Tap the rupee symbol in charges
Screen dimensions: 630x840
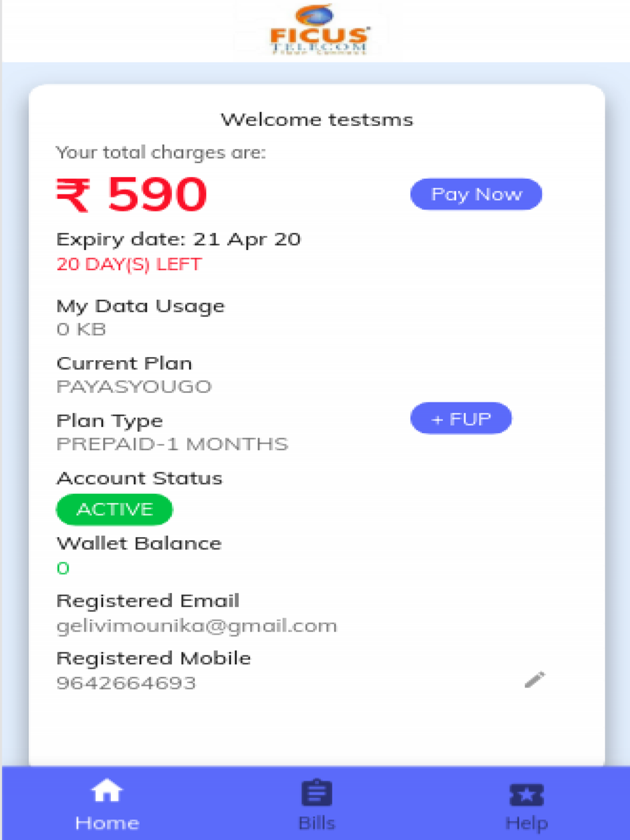pos(74,195)
